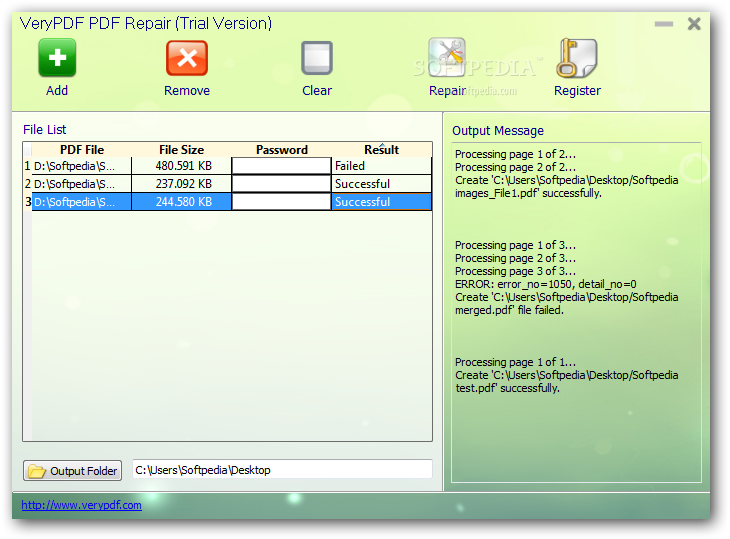Screen dimensions: 730x539
Task: Click the red Remove X icon
Action: click(x=187, y=58)
